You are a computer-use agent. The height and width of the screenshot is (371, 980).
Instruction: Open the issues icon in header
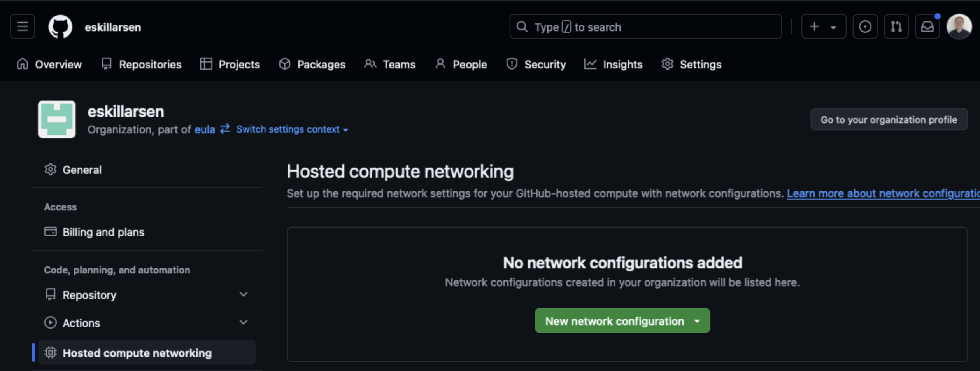pos(865,27)
